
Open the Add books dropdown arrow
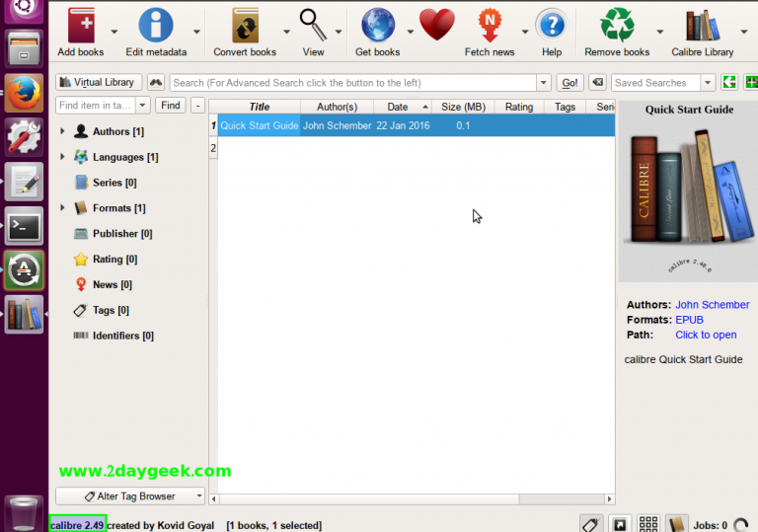pos(114,32)
